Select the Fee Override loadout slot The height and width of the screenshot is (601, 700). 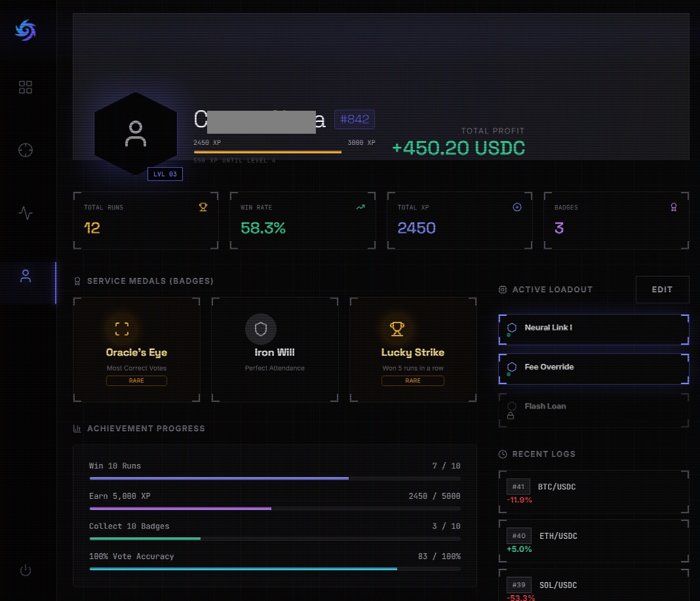pyautogui.click(x=594, y=369)
